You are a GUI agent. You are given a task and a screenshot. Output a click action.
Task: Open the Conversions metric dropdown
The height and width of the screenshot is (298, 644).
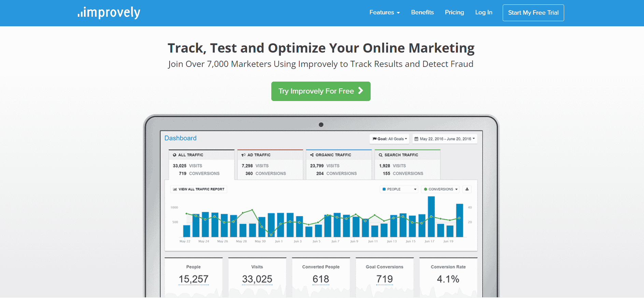tap(440, 189)
